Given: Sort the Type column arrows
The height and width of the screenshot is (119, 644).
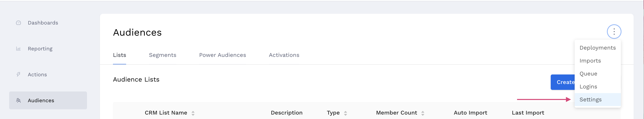Looking at the screenshot, I should coord(345,113).
